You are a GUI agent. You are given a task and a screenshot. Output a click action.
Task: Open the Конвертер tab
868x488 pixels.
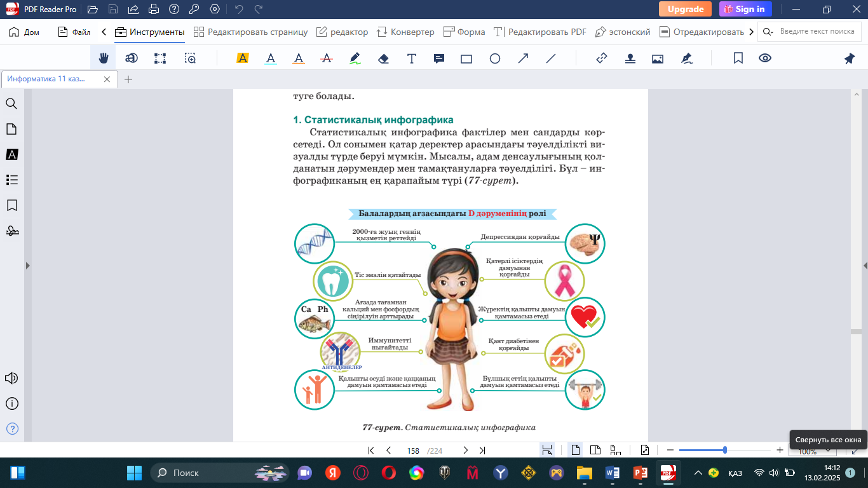point(405,32)
